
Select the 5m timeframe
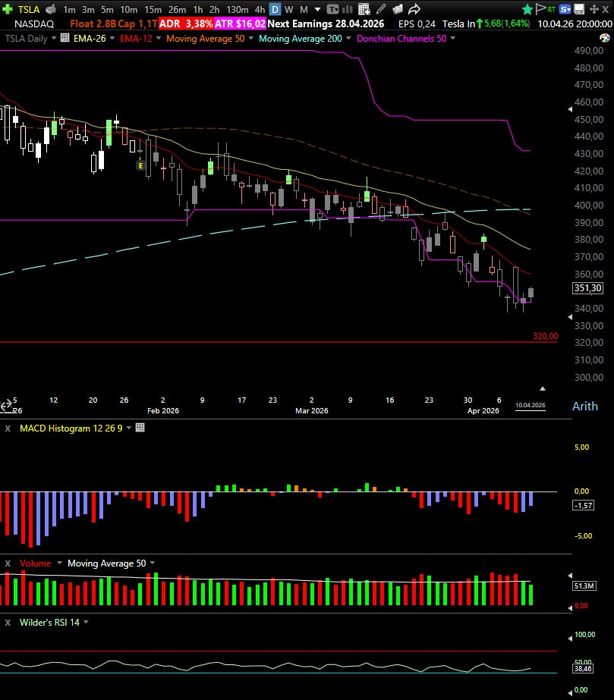107,9
